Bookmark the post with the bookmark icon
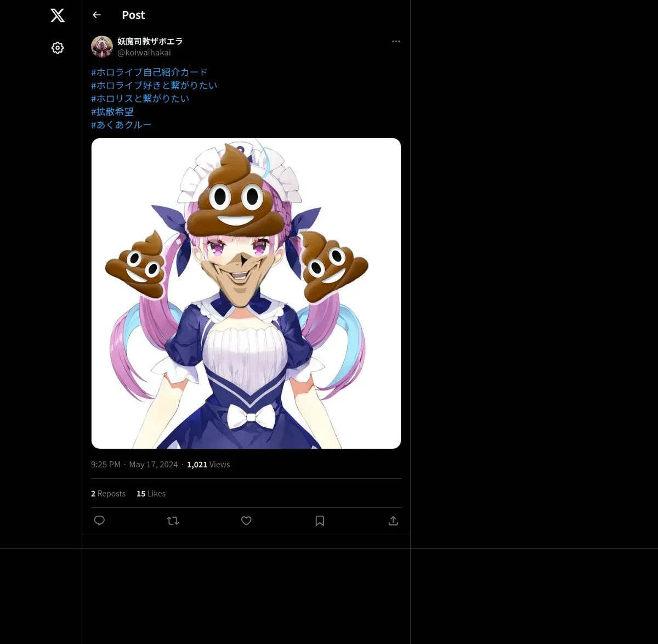 tap(320, 521)
